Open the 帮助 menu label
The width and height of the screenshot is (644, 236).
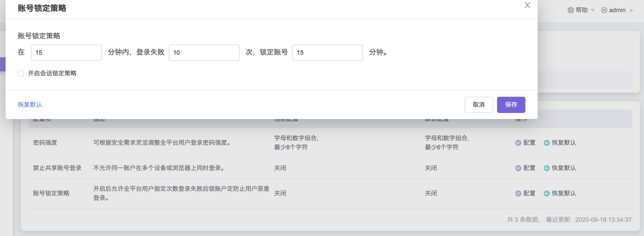pyautogui.click(x=582, y=10)
